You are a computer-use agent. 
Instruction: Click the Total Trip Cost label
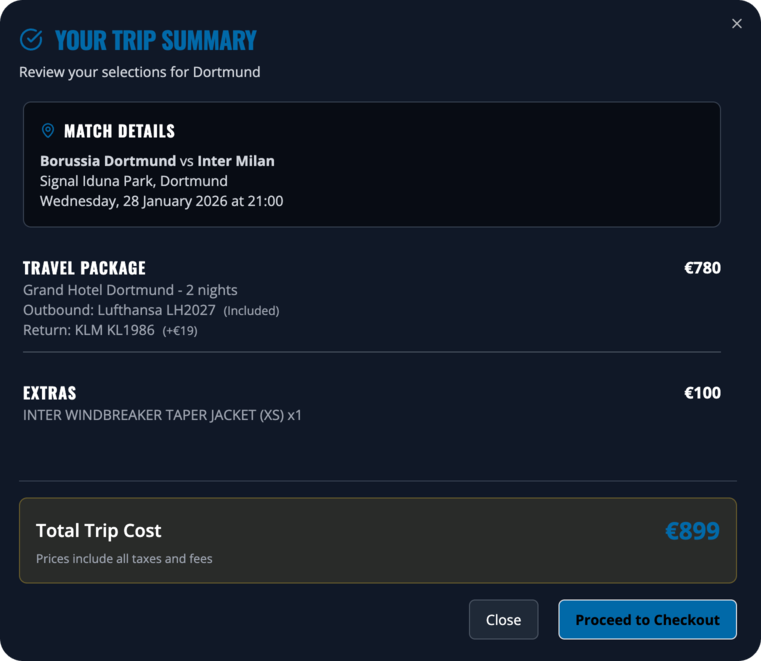98,531
